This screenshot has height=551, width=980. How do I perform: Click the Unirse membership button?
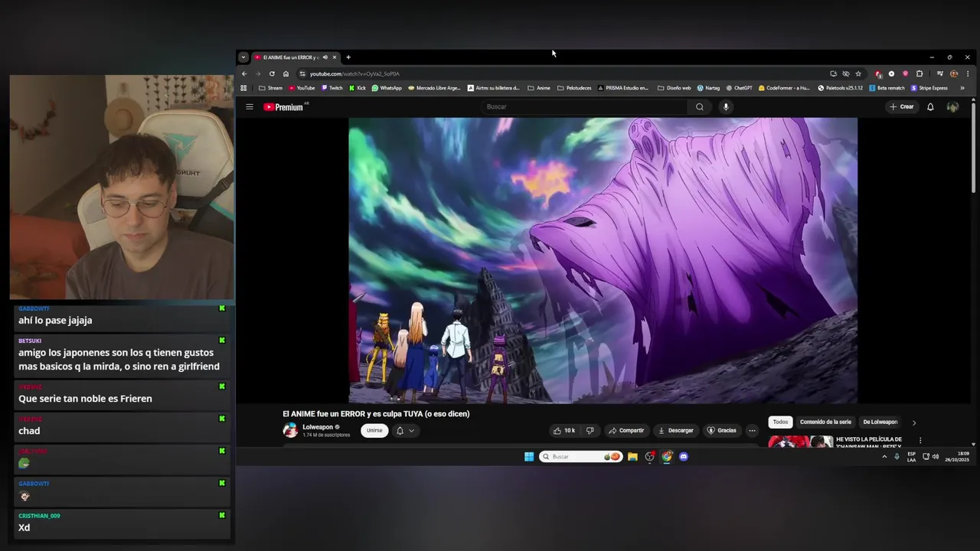374,430
